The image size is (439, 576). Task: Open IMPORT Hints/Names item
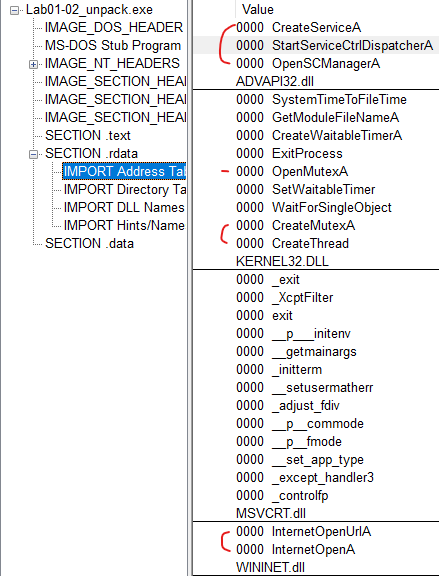[124, 226]
